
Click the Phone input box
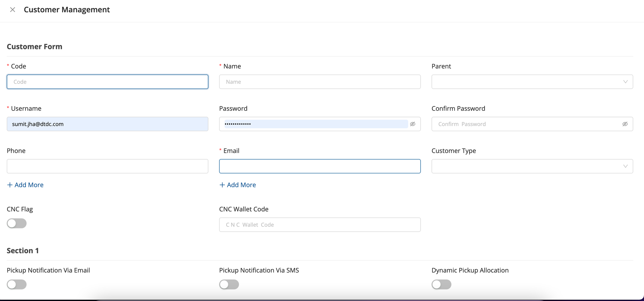pyautogui.click(x=107, y=166)
